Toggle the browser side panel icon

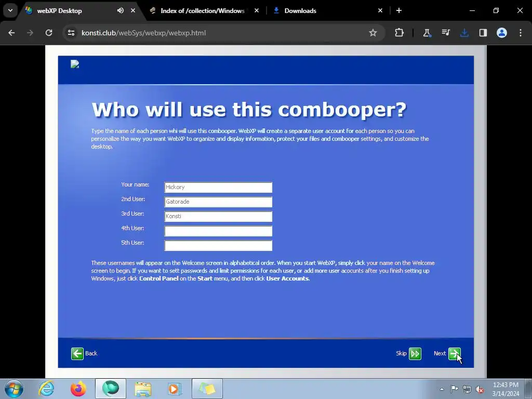pos(483,33)
